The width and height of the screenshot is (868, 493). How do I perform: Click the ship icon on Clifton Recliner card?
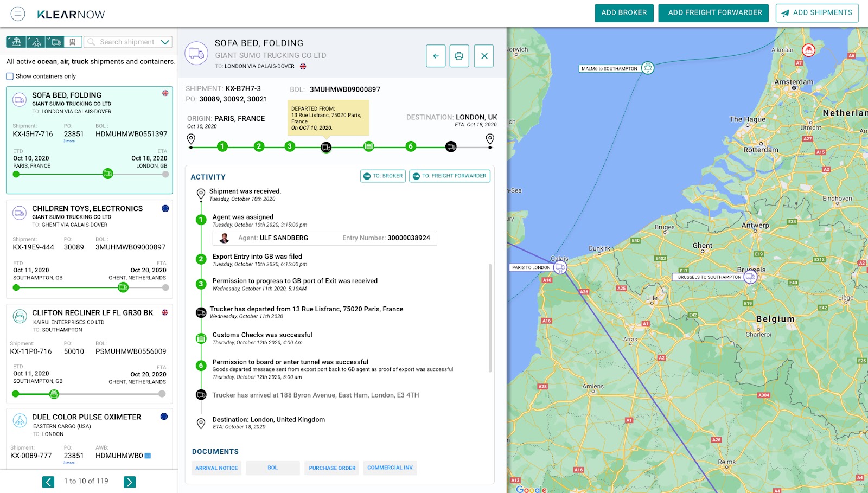tap(20, 316)
